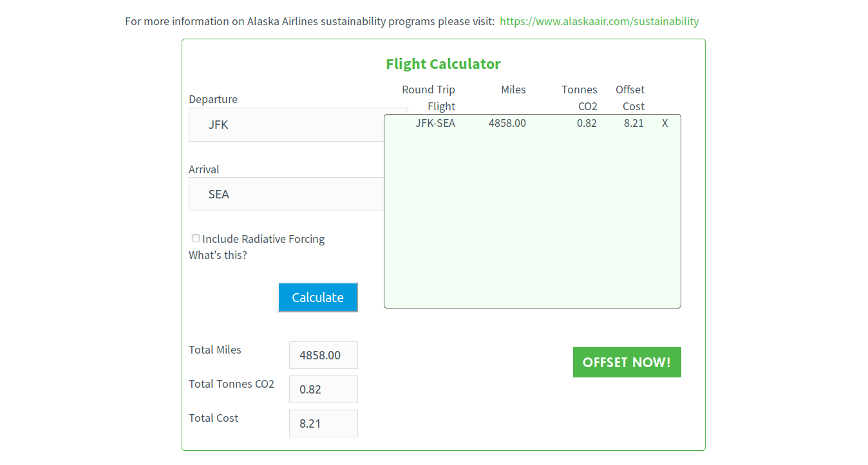
Task: Click the Tonnes CO2 column header
Action: click(580, 98)
